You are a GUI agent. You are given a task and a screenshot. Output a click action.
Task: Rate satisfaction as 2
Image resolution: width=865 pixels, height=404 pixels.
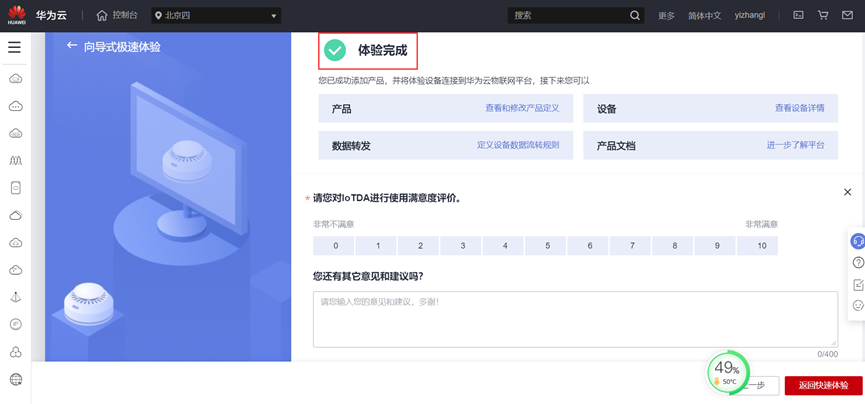420,246
